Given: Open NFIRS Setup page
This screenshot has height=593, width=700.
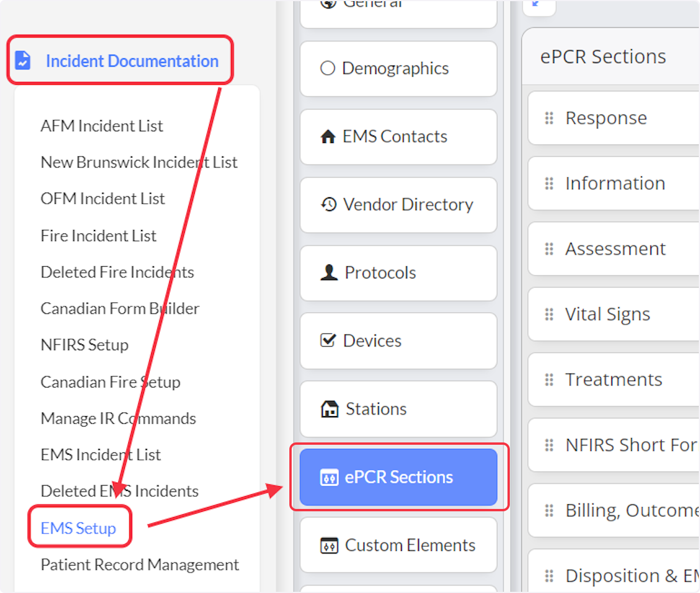Looking at the screenshot, I should coord(85,345).
